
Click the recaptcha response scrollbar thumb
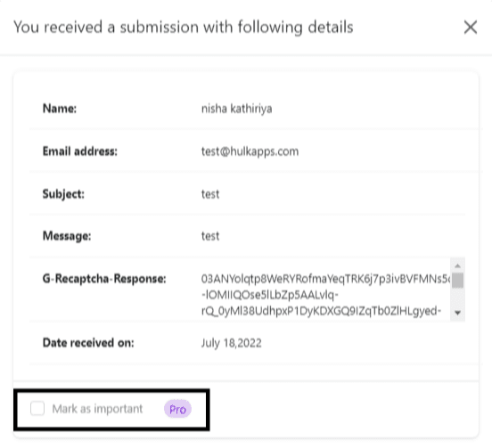pos(457,280)
